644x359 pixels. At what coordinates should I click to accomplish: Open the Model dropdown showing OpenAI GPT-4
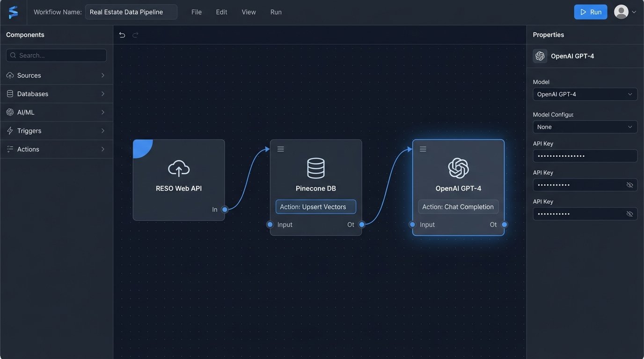click(x=585, y=94)
